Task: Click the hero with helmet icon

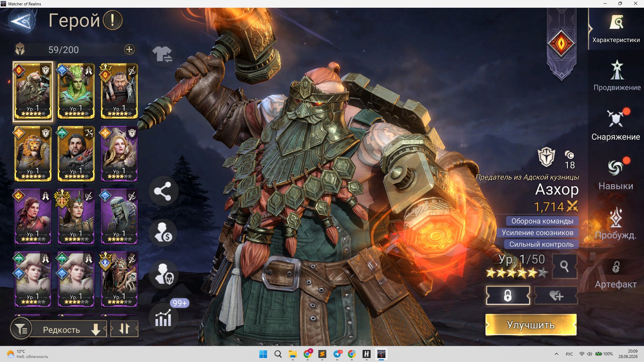Action: 163,275
